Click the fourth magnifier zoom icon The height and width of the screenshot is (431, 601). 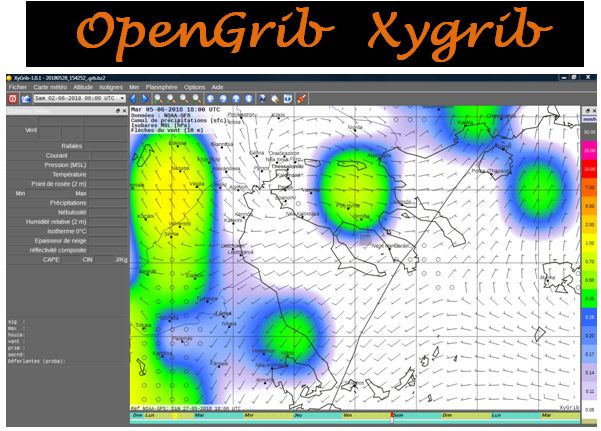click(197, 99)
